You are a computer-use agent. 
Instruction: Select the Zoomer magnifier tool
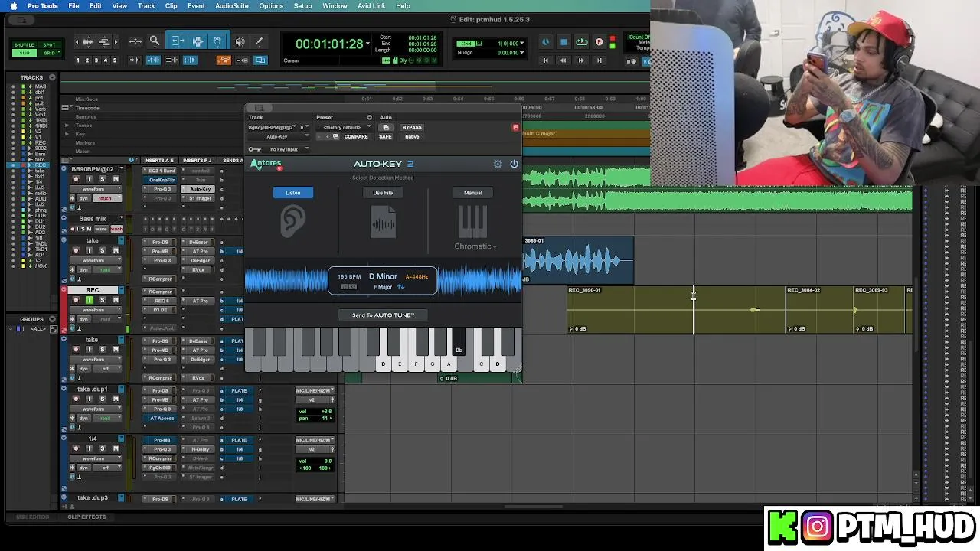pyautogui.click(x=154, y=41)
